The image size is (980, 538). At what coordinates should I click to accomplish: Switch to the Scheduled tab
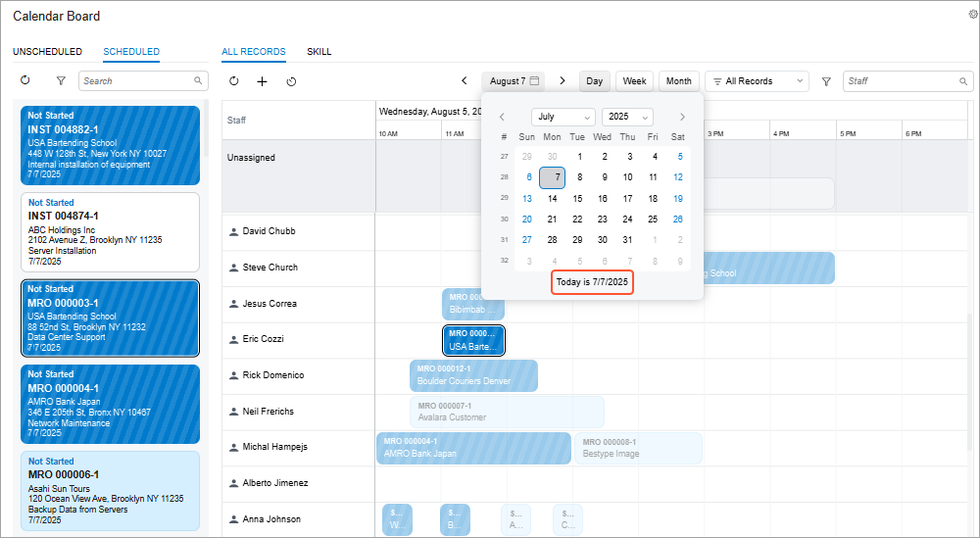(x=131, y=52)
